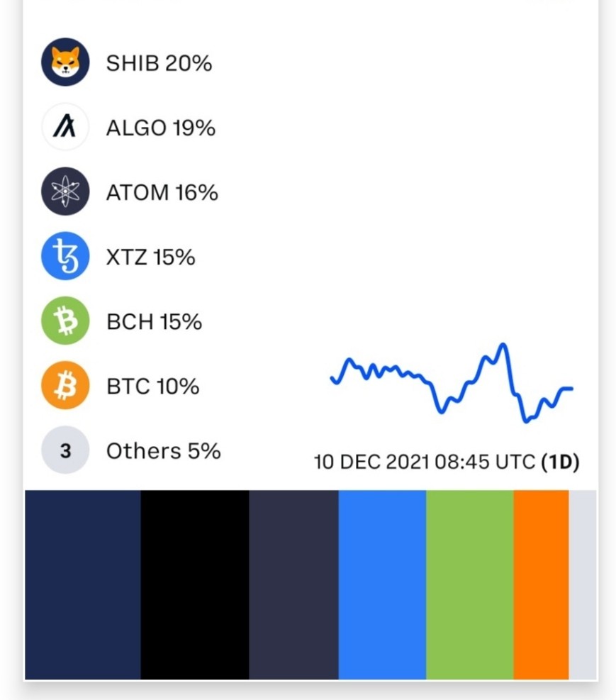This screenshot has width=616, height=700.
Task: Click the orange Bitcoin icon
Action: point(65,385)
